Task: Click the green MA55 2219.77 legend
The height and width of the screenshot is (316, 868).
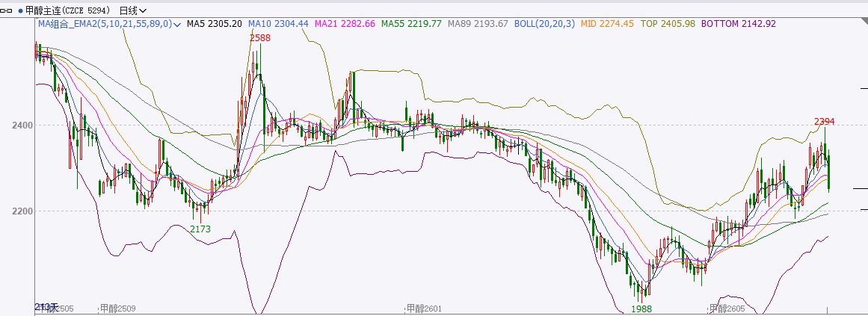Action: point(411,24)
